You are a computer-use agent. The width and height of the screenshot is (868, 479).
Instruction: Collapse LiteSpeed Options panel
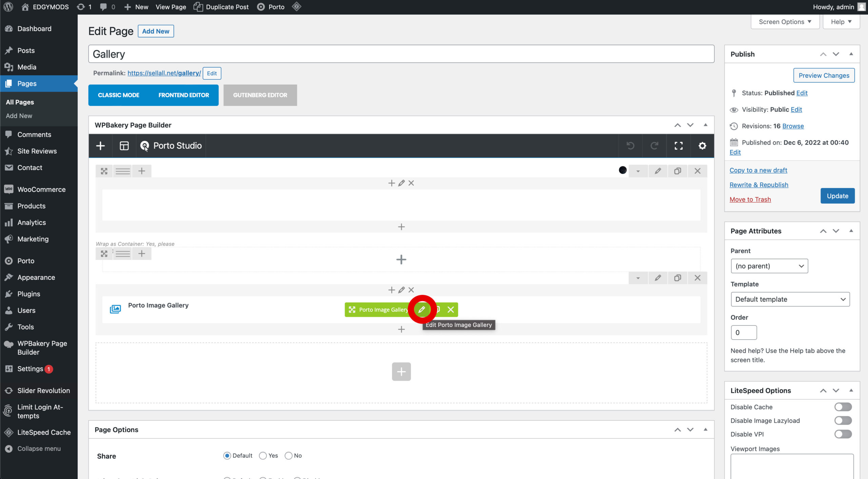point(851,390)
